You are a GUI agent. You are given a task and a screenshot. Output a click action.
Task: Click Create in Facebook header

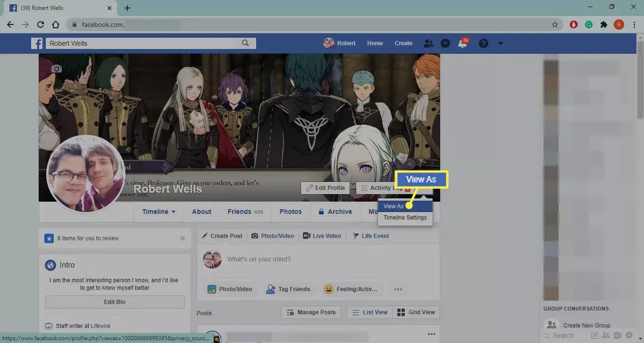(x=403, y=43)
